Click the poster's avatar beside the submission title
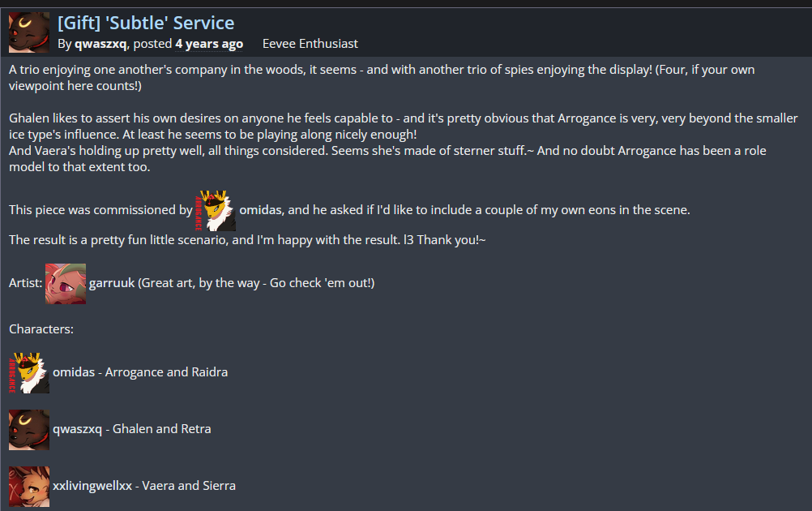The image size is (812, 511). coord(29,32)
